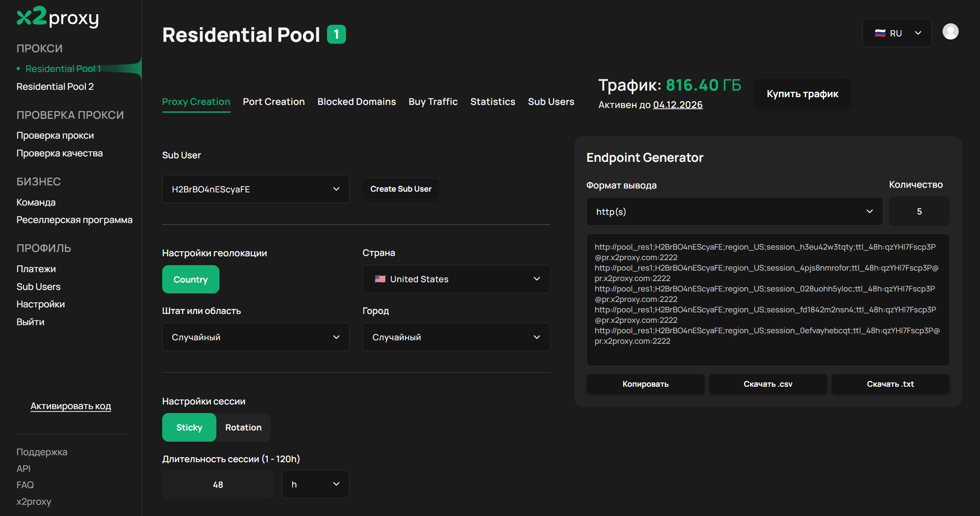The height and width of the screenshot is (516, 980).
Task: Click Выйти to log out
Action: pyautogui.click(x=30, y=322)
